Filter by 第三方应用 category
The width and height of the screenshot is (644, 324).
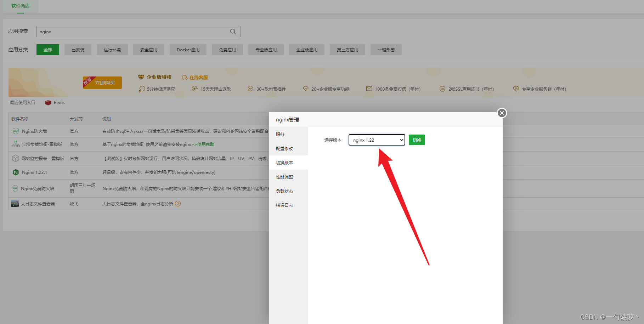coord(348,50)
